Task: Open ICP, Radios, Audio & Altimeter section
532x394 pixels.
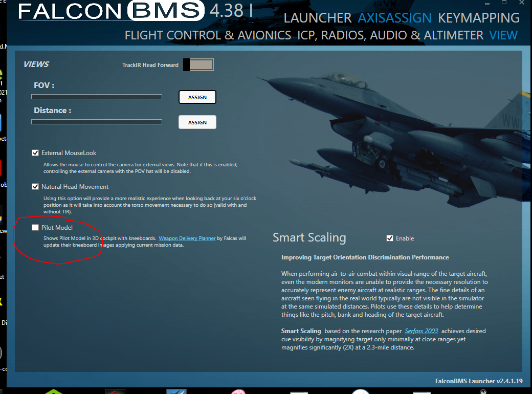Action: pyautogui.click(x=390, y=35)
